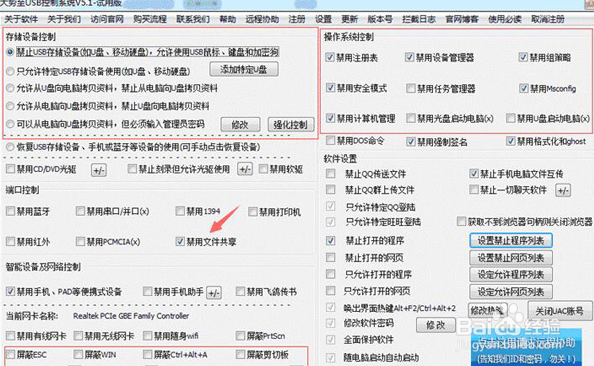Click the +/- button beside 禁止刻录但允许光驱使用
594x366 pixels.
(x=245, y=169)
